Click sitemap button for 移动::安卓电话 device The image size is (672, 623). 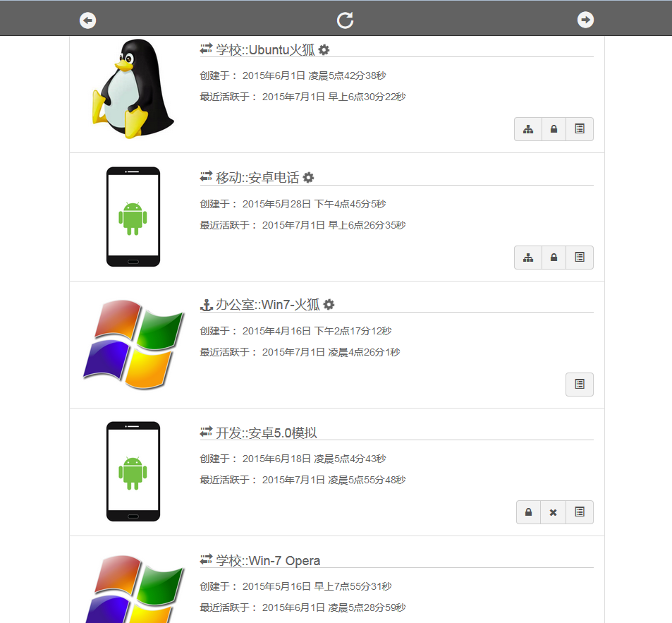click(528, 258)
